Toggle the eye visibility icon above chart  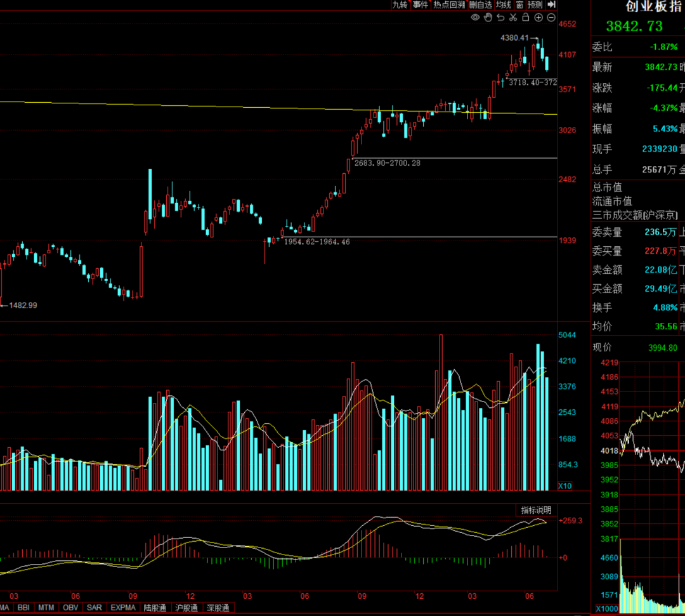click(475, 18)
